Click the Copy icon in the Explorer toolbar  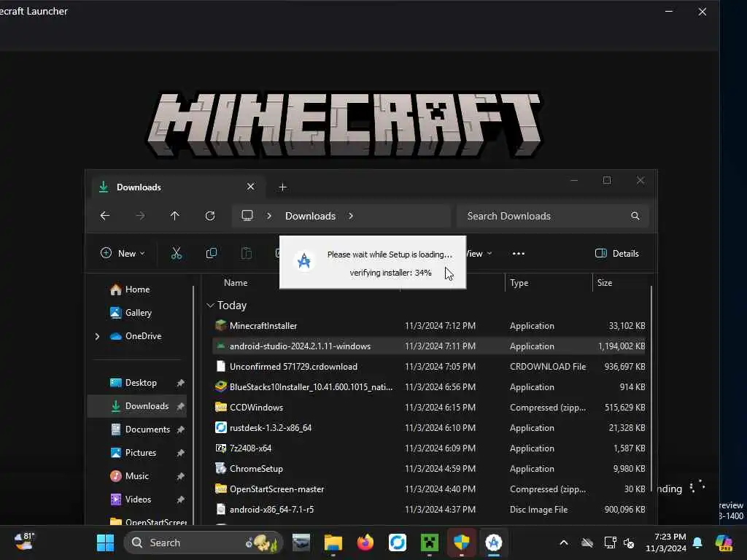pos(211,253)
